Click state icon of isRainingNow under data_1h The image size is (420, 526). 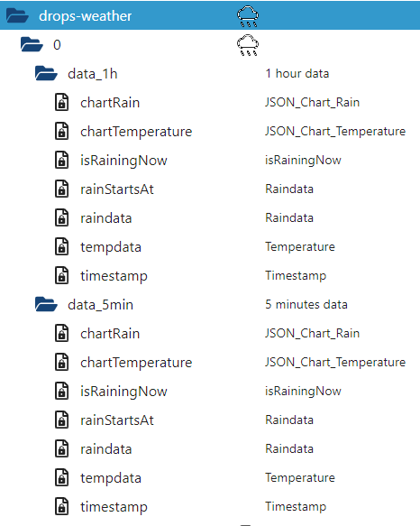click(61, 160)
